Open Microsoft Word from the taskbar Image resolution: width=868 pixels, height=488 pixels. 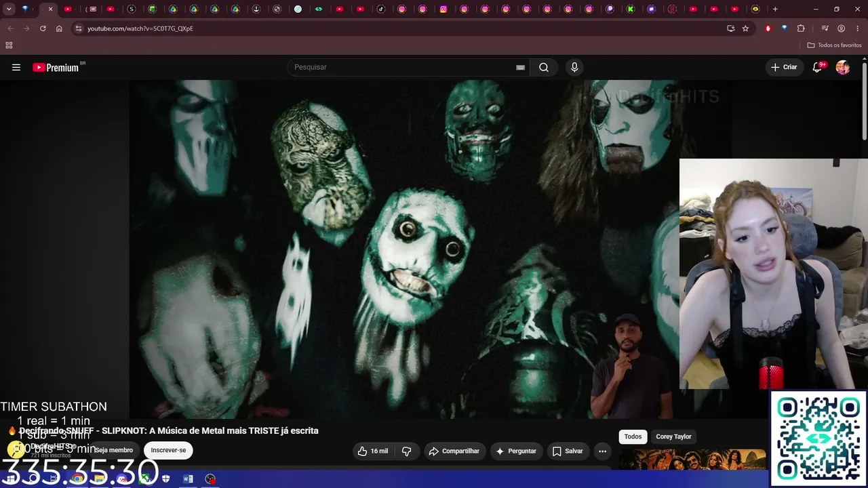click(188, 479)
